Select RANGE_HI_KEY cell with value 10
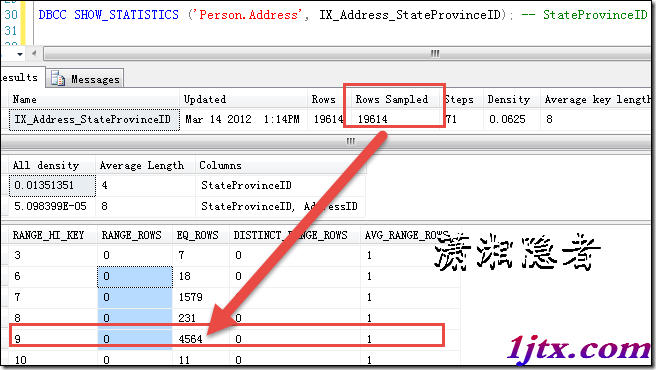 click(x=53, y=360)
